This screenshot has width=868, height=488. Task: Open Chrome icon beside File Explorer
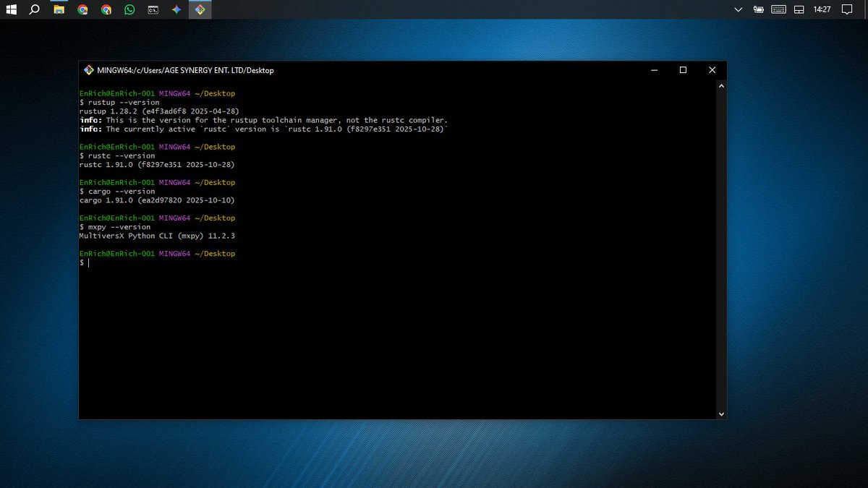point(82,9)
